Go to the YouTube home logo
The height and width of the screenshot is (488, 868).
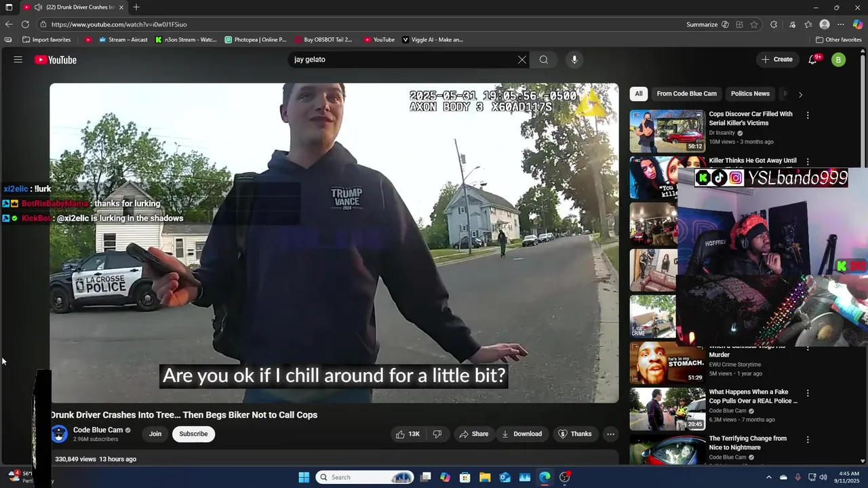click(x=56, y=60)
